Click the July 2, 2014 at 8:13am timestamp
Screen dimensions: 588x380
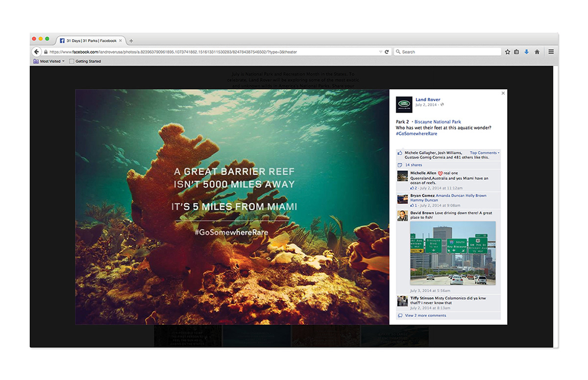tap(430, 308)
